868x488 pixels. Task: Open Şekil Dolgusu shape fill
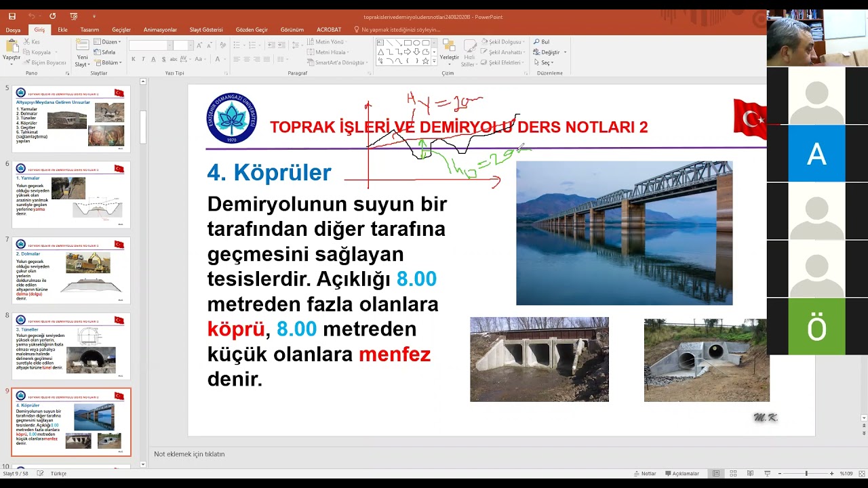[503, 42]
